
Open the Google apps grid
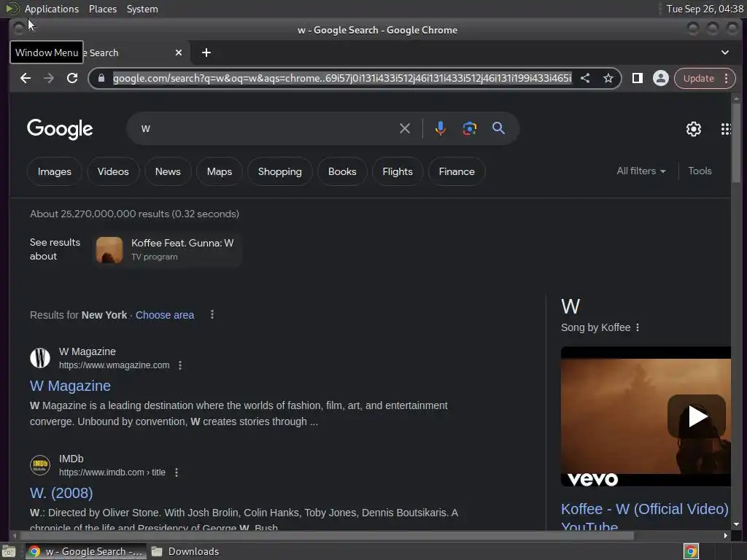[x=726, y=128]
